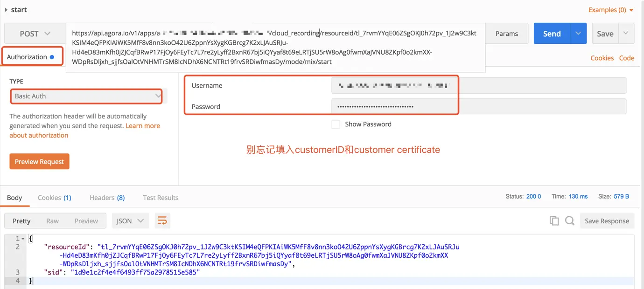The width and height of the screenshot is (644, 289).
Task: Select the Raw response view
Action: click(x=52, y=221)
